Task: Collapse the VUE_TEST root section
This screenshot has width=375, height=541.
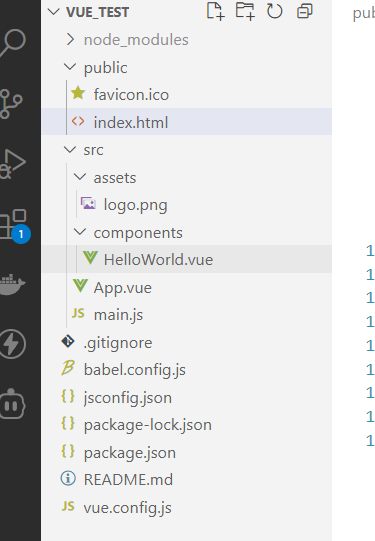Action: pyautogui.click(x=54, y=12)
